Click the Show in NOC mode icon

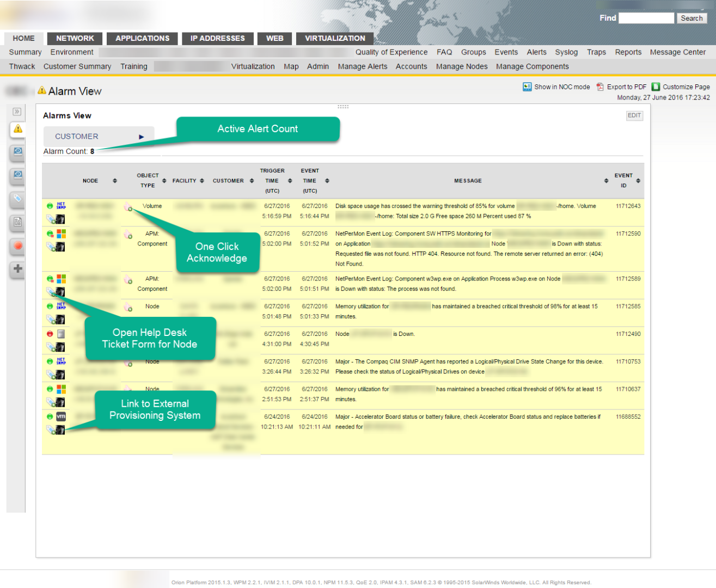click(x=527, y=87)
